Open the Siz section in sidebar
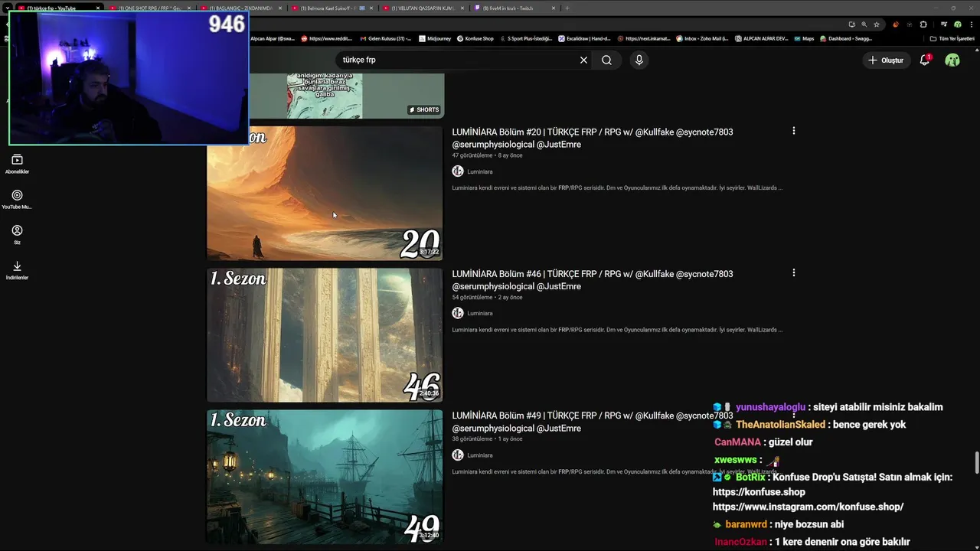980x551 pixels. (17, 234)
